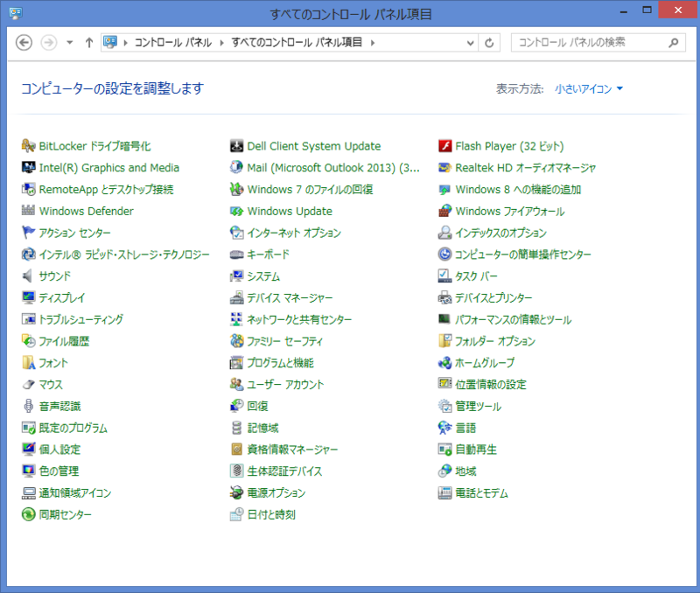Viewport: 700px width, 593px height.
Task: Open the フォルダー オプション link
Action: (x=495, y=341)
